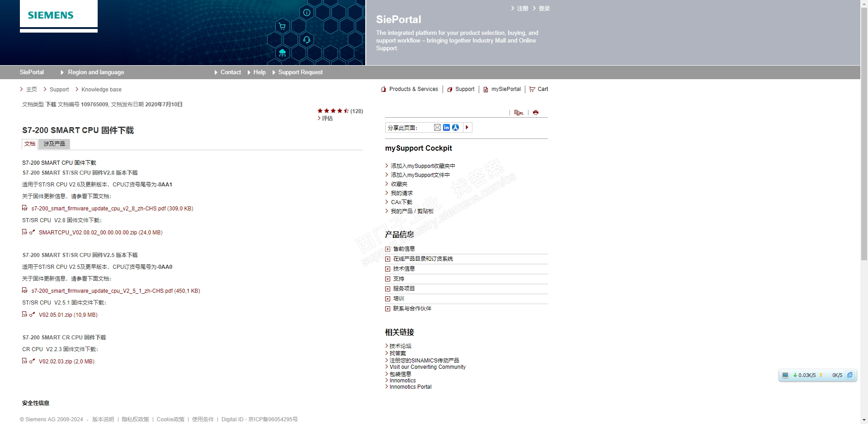Screen dimensions: 868x424
Task: Share this page by email icon
Action: 437,128
